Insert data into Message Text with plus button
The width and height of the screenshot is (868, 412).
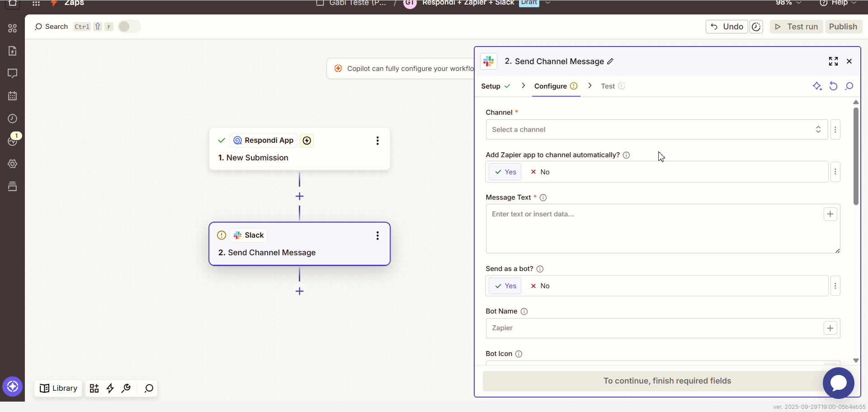coord(830,214)
